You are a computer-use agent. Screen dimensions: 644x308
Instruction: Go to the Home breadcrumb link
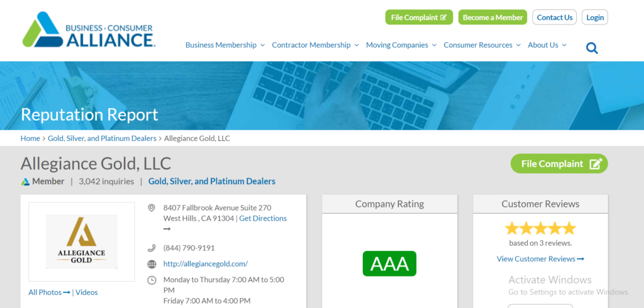30,138
